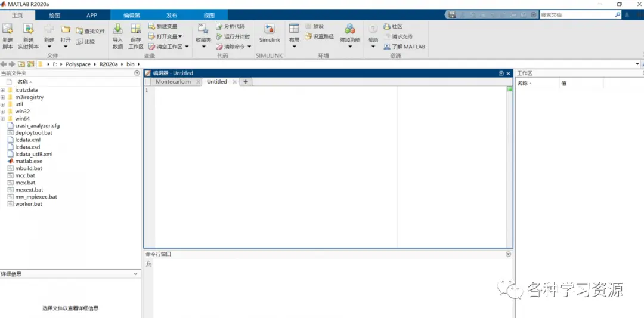Click R2020a in address path
Screen dimensions: 644x318
[109, 64]
